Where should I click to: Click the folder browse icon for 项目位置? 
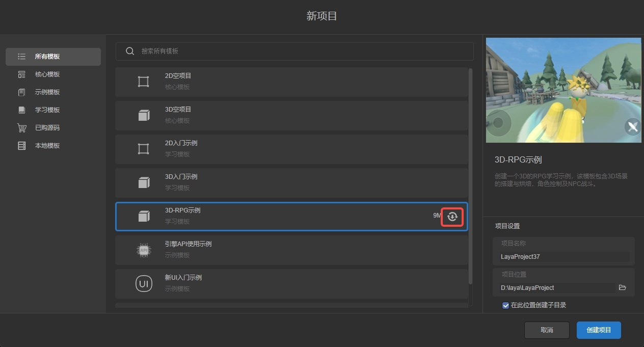(x=622, y=287)
